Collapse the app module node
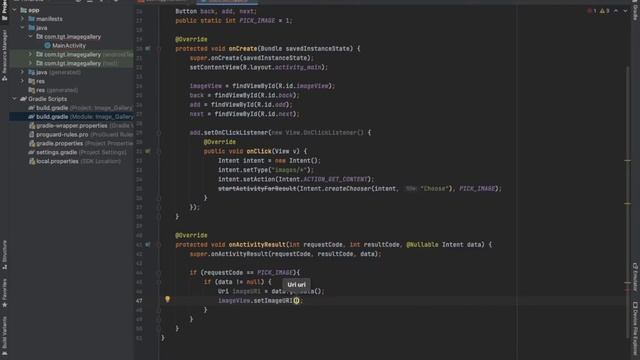Image resolution: width=640 pixels, height=360 pixels. (15, 10)
